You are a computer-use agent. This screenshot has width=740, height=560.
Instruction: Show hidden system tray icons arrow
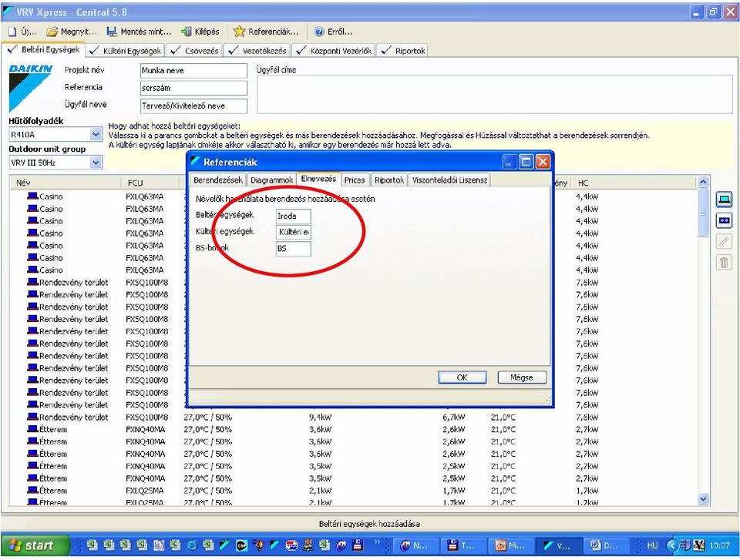point(671,546)
